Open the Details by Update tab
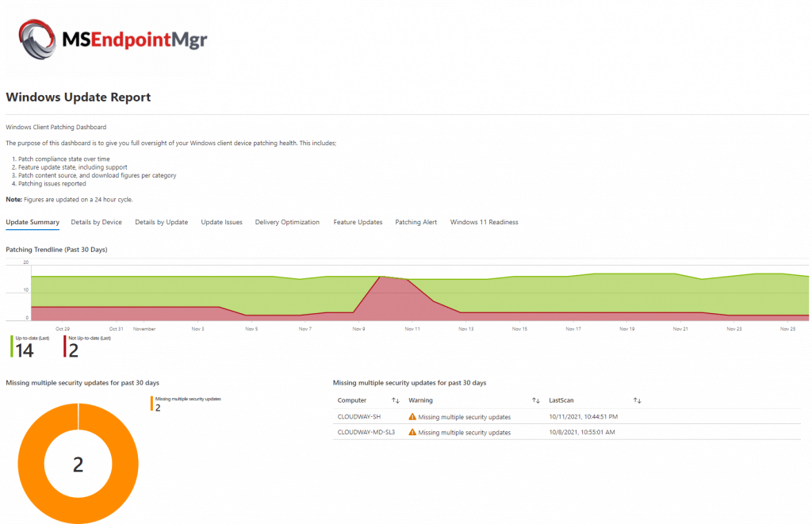This screenshot has width=812, height=524. pyautogui.click(x=162, y=222)
